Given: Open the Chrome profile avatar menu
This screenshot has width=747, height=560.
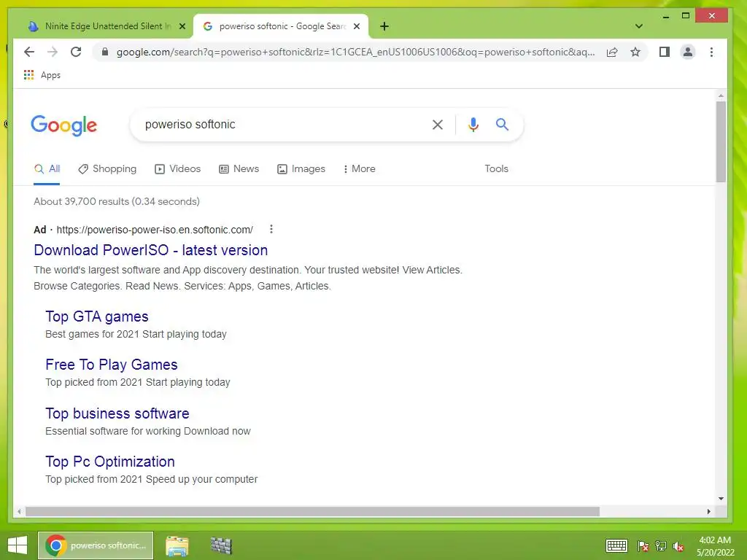Looking at the screenshot, I should click(x=687, y=52).
